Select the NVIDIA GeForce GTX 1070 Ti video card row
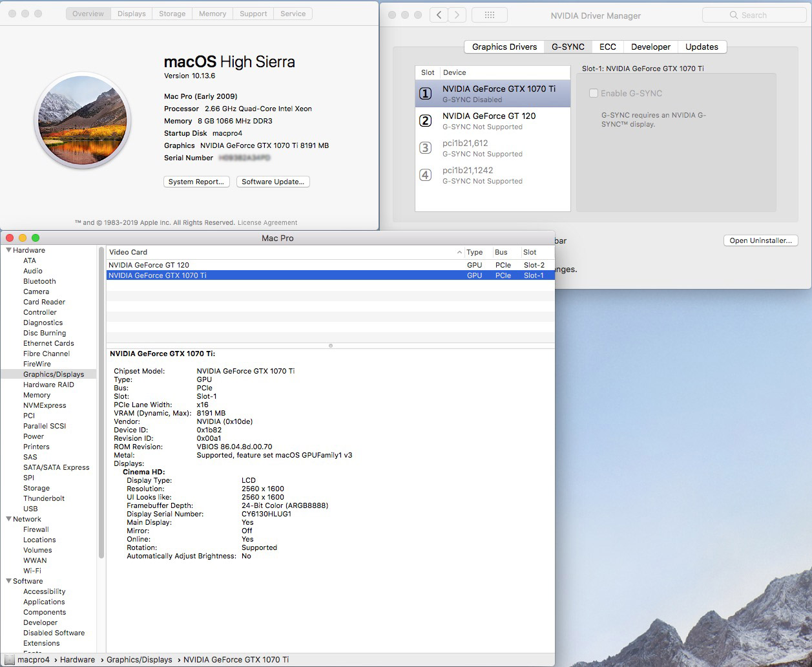 coord(330,275)
